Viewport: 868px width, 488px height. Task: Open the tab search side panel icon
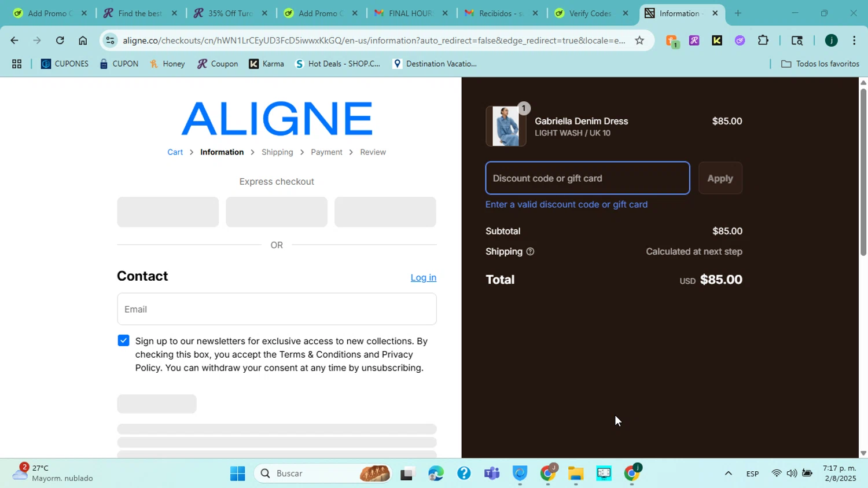[797, 41]
